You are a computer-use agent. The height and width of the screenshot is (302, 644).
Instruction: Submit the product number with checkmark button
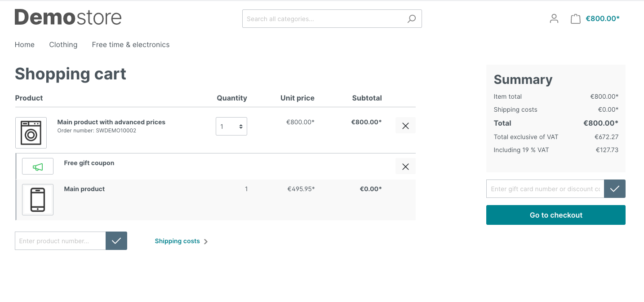116,241
